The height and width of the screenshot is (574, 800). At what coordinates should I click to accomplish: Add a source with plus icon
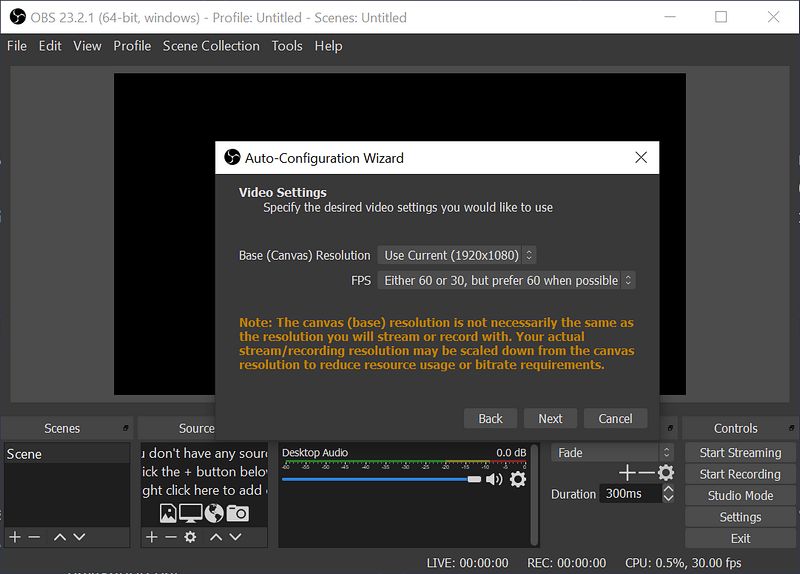point(152,537)
